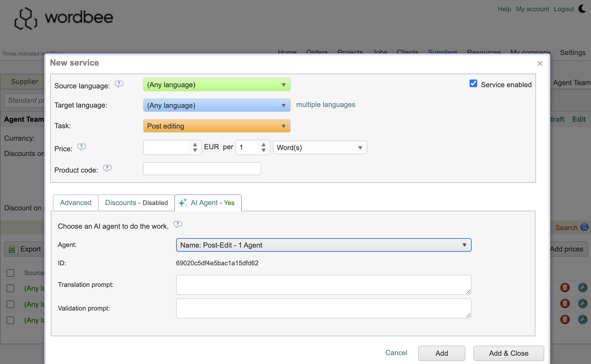Open the Discounts - Disabled tab
The image size is (591, 364).
coord(136,203)
